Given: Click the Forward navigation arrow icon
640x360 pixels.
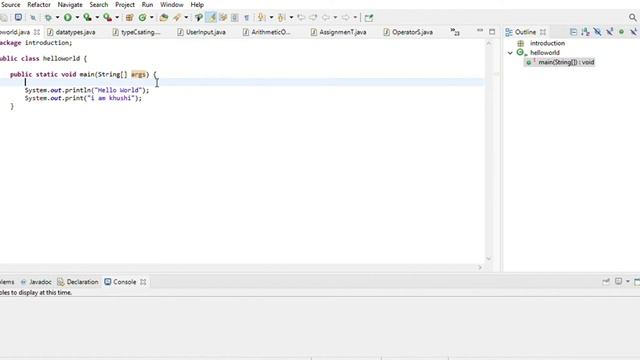Looking at the screenshot, I should 345,18.
